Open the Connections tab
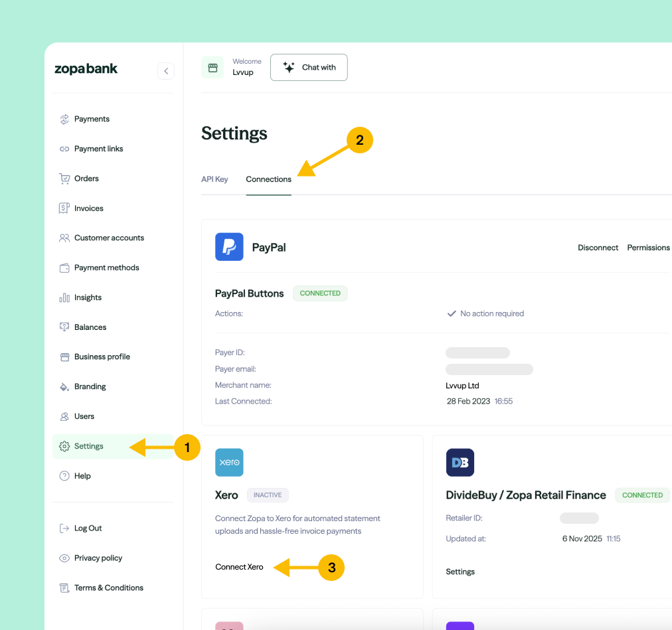Image resolution: width=672 pixels, height=630 pixels. (x=268, y=179)
